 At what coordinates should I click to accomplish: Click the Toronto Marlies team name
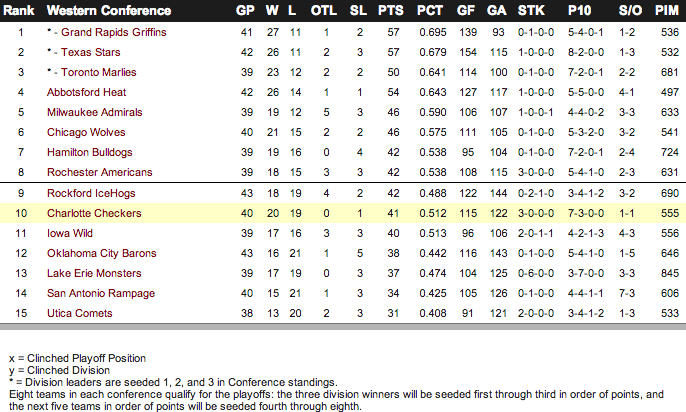tap(98, 72)
